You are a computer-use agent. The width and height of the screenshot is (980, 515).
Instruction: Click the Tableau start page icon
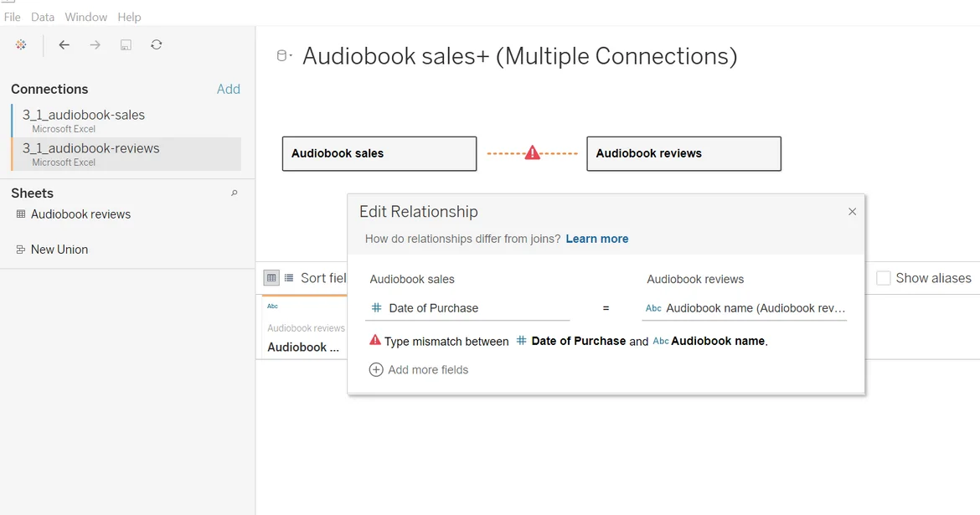coord(21,45)
